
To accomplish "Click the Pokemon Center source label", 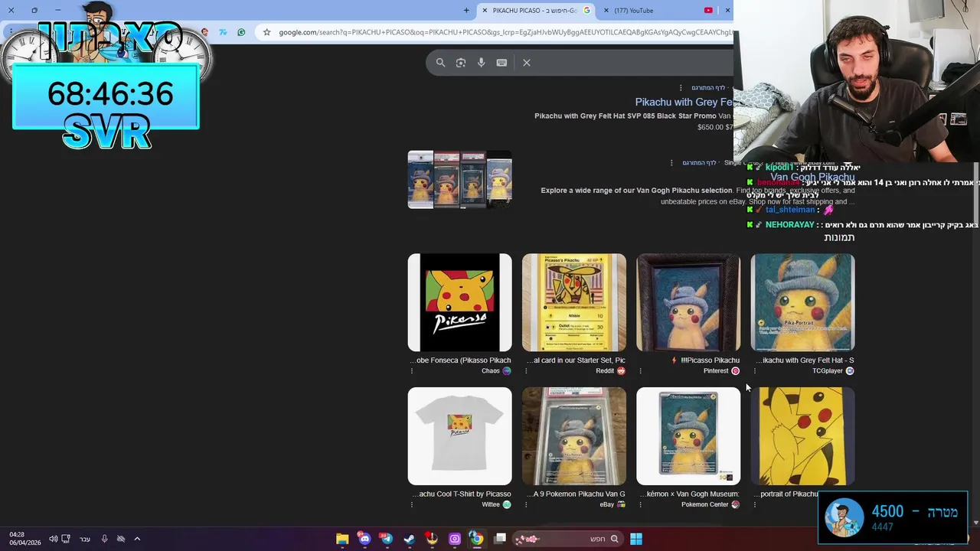I will point(710,505).
